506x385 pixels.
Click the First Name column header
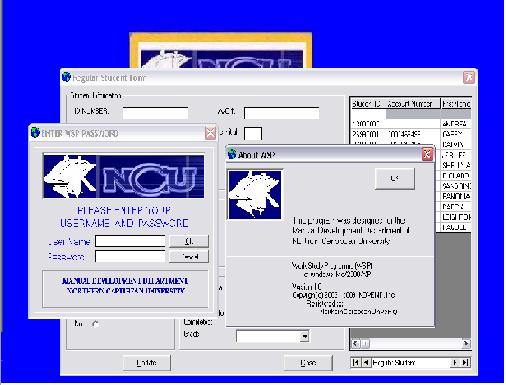(x=456, y=104)
